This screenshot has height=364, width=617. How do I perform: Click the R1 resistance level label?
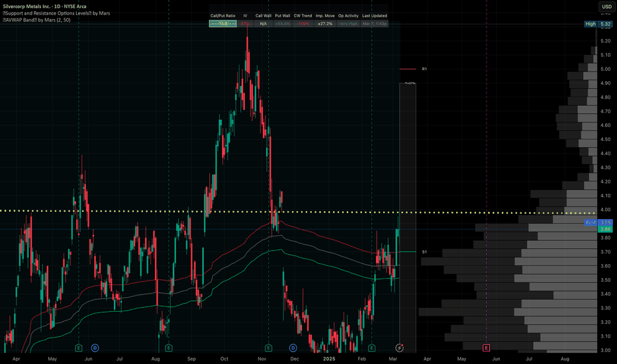(x=424, y=69)
